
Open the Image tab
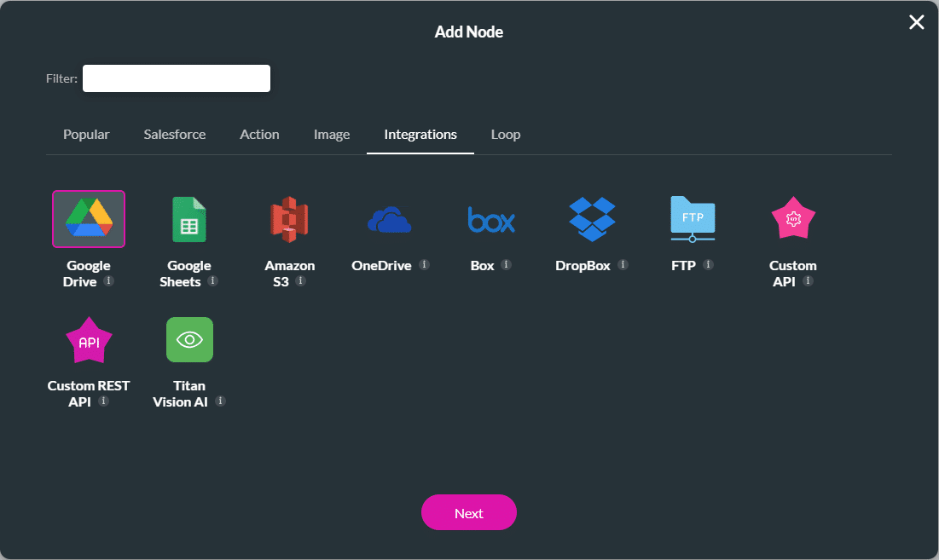332,134
